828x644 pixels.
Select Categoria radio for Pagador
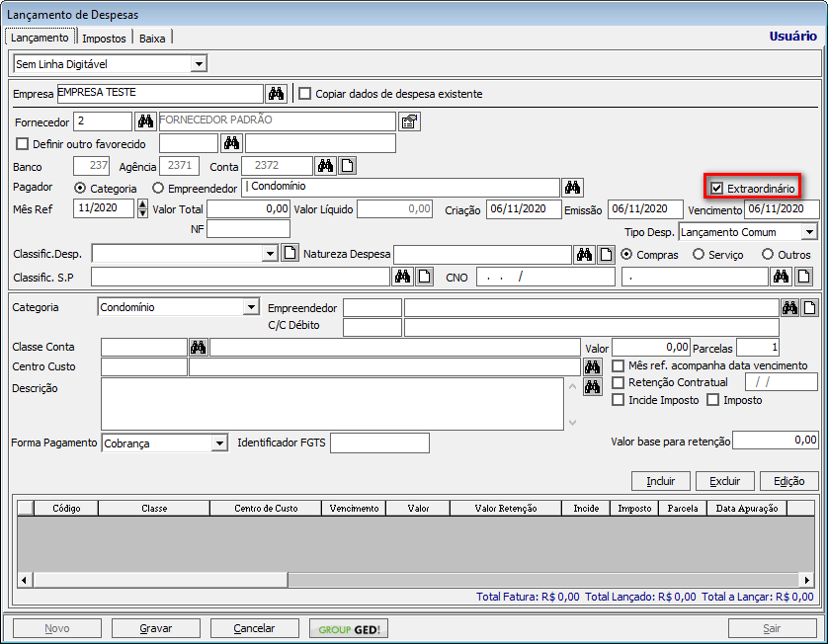click(x=80, y=188)
